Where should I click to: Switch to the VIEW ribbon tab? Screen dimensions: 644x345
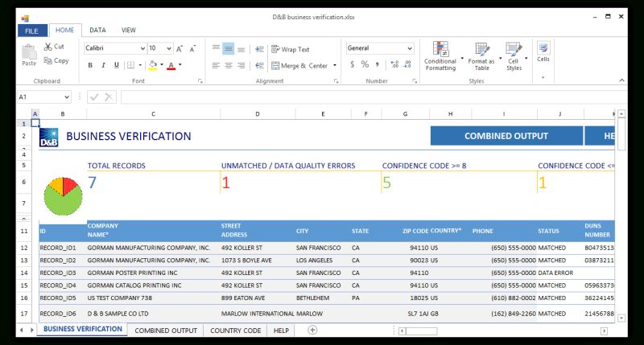click(x=129, y=30)
